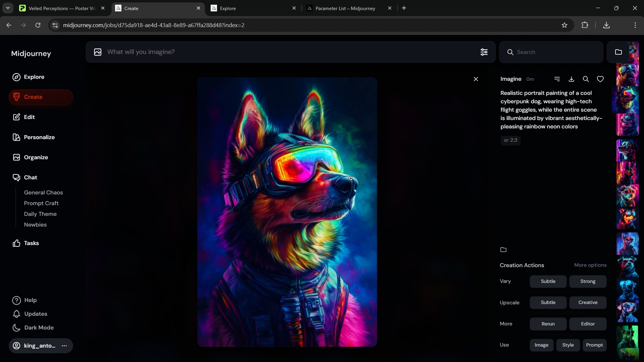Expand More options in Creation Actions
This screenshot has width=644, height=362.
pyautogui.click(x=590, y=265)
